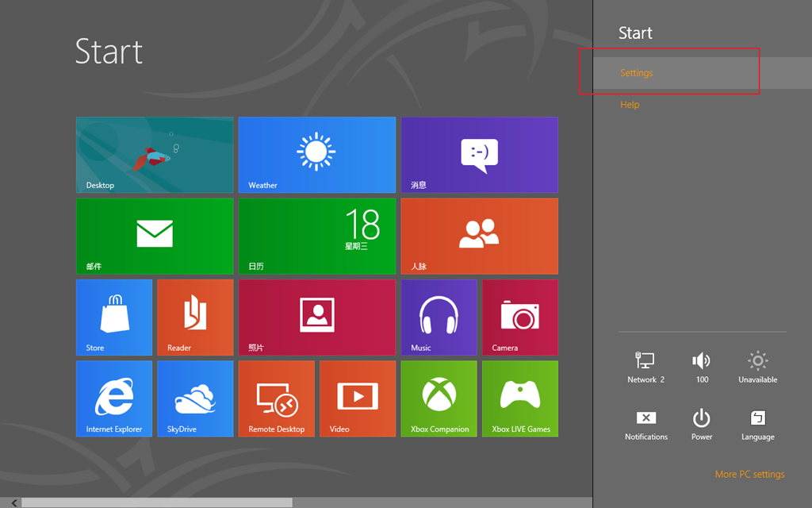The image size is (812, 508).
Task: Open the Store tile
Action: pos(114,317)
